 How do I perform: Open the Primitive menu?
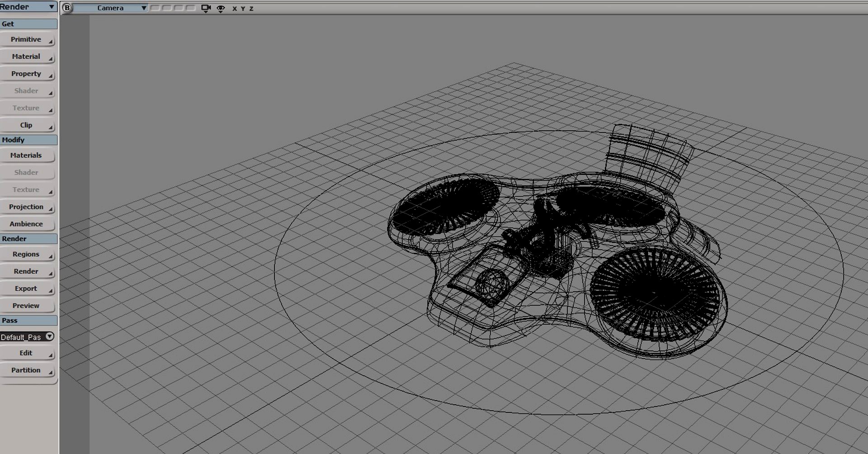[28, 39]
